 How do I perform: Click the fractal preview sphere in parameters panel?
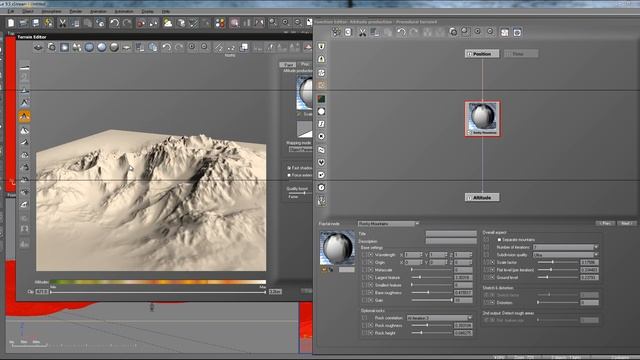point(337,248)
